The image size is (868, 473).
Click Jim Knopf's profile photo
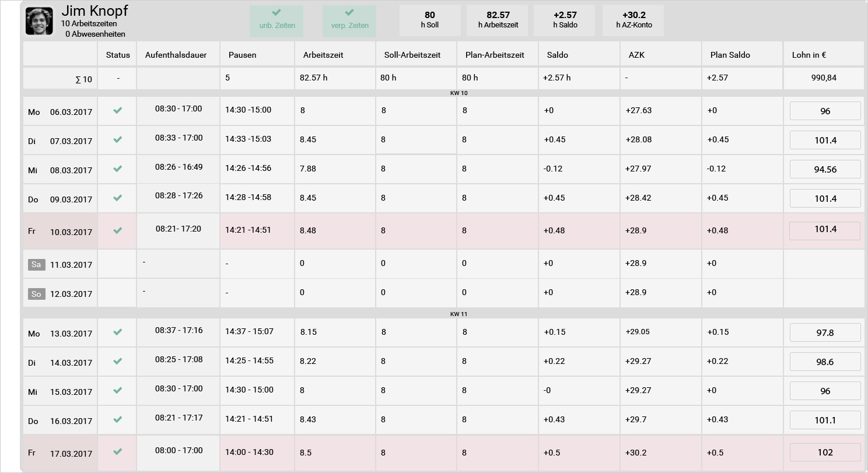pos(39,20)
